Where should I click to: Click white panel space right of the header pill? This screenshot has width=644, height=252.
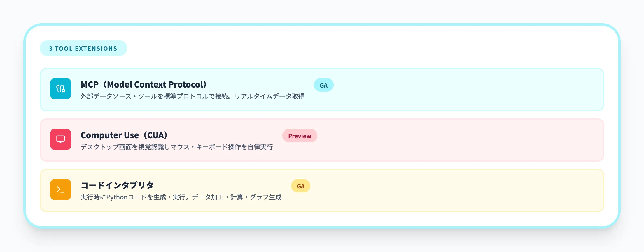350,48
